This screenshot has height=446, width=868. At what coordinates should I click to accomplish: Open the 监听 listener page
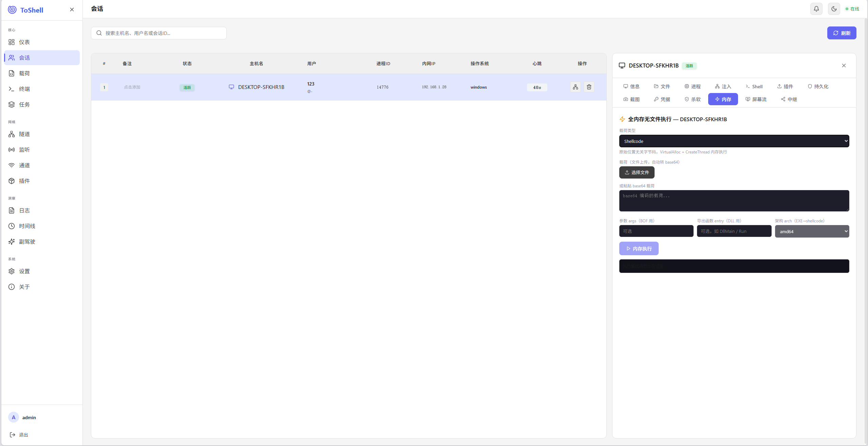(42, 150)
